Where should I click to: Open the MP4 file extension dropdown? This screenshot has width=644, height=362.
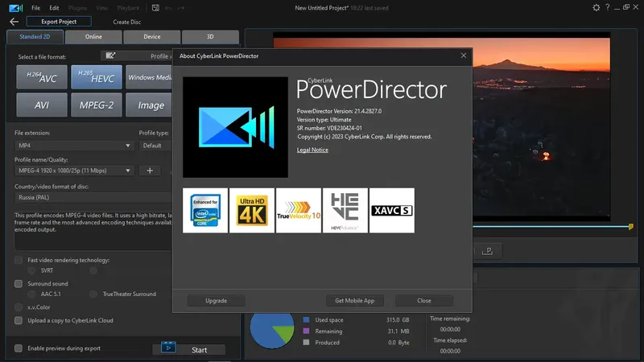[x=74, y=146]
